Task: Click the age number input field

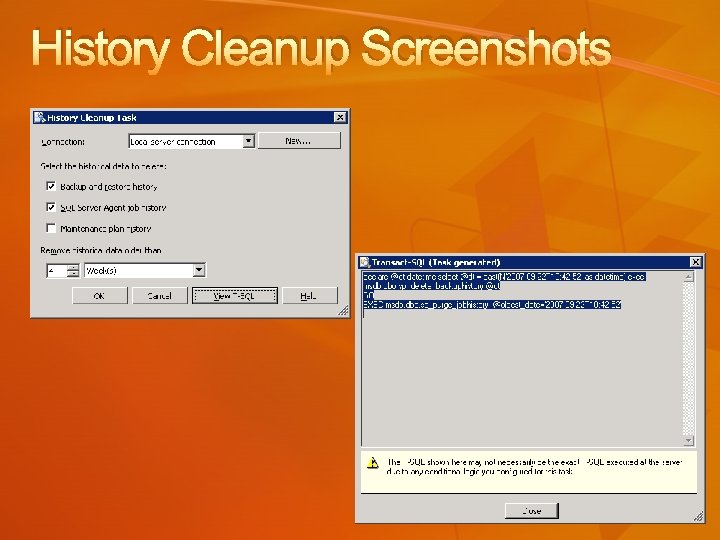Action: 56,270
